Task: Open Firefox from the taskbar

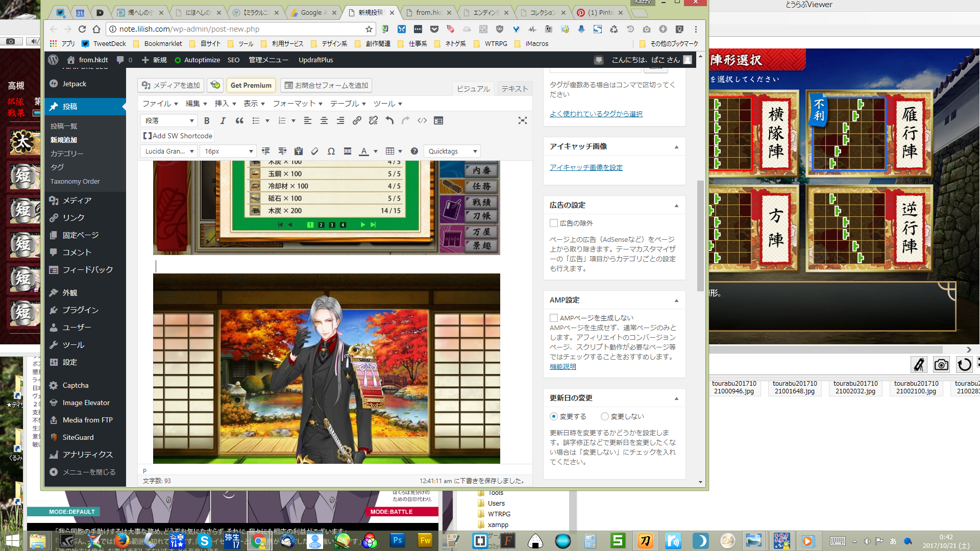Action: (121, 540)
